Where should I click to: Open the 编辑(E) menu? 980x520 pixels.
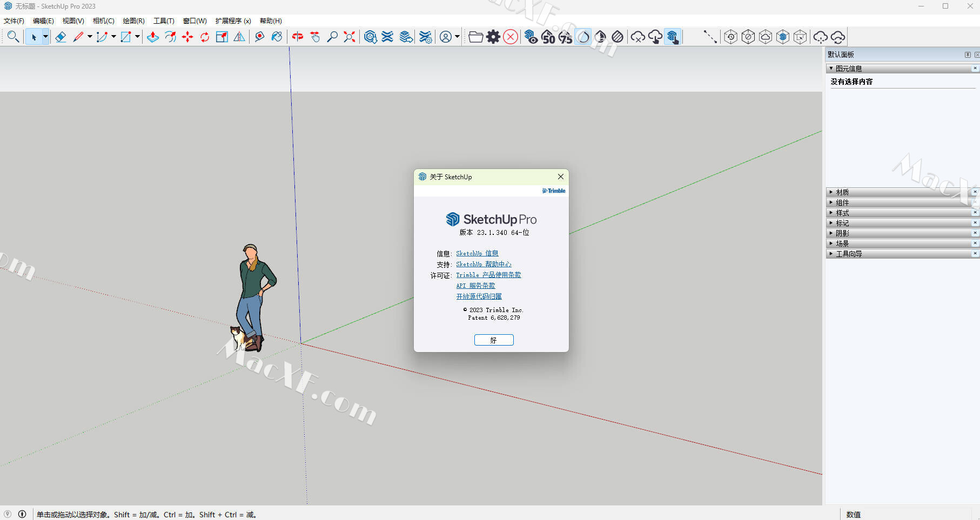coord(43,21)
